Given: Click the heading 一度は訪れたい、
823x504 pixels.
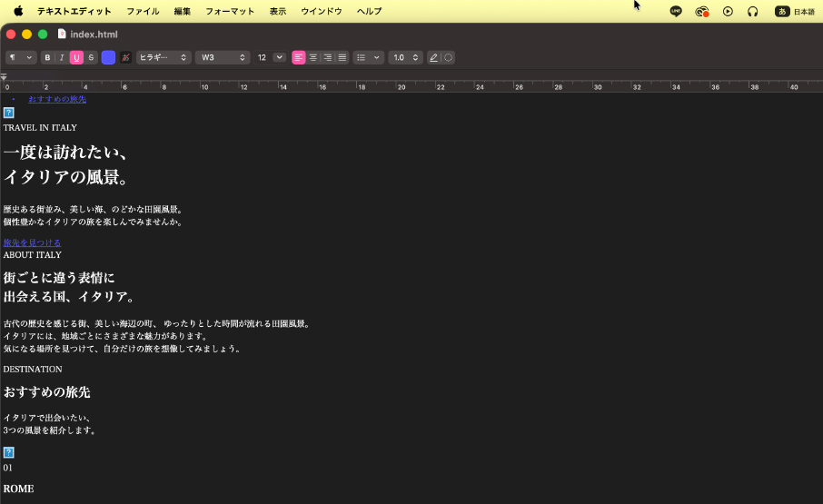Looking at the screenshot, I should 65,152.
